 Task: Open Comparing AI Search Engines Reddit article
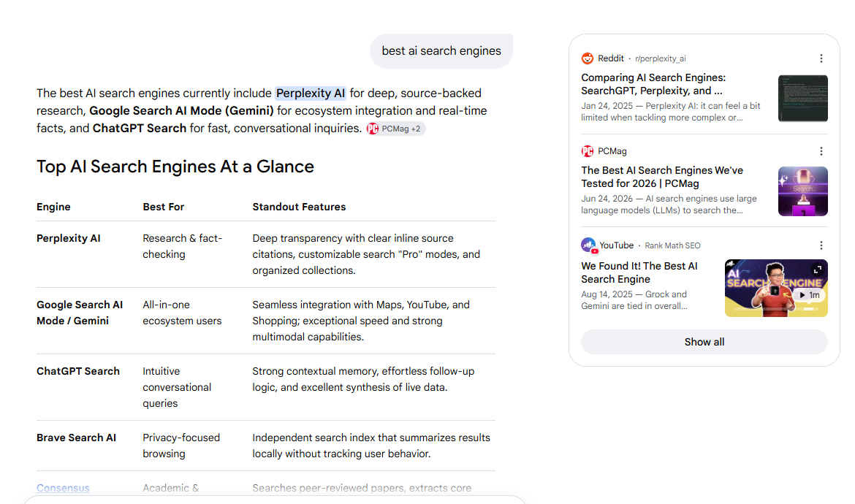[x=653, y=84]
